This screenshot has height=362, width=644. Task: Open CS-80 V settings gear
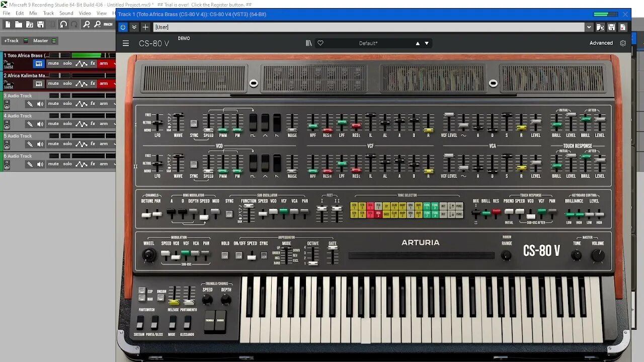[x=623, y=43]
